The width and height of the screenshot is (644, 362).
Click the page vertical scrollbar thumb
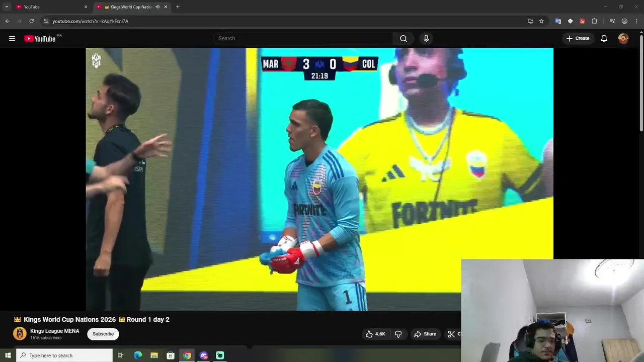[x=641, y=83]
